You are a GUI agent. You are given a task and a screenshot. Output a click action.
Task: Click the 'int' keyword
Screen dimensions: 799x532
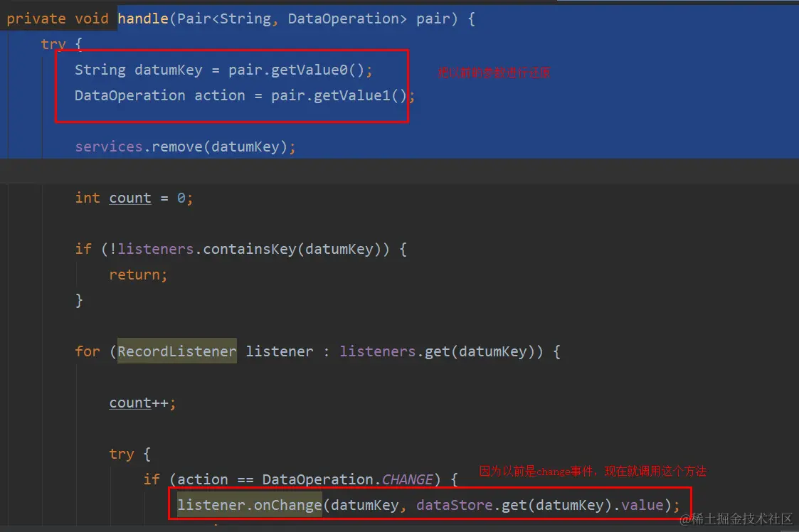pyautogui.click(x=88, y=198)
